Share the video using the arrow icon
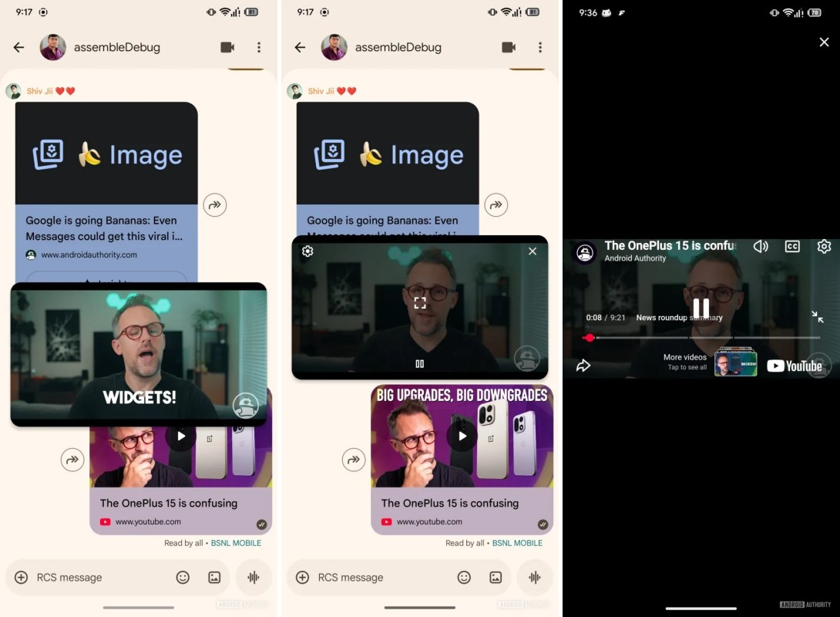Image resolution: width=840 pixels, height=617 pixels. 583,366
